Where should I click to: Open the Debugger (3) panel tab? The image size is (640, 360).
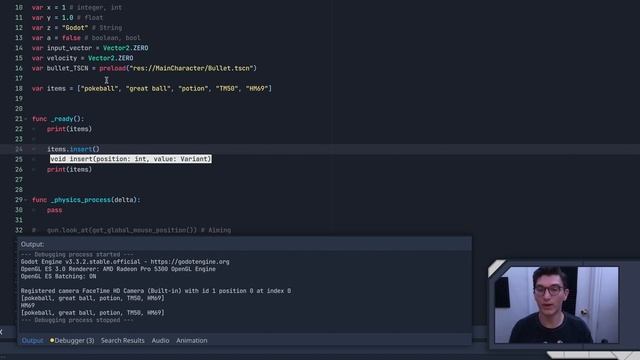[72, 340]
